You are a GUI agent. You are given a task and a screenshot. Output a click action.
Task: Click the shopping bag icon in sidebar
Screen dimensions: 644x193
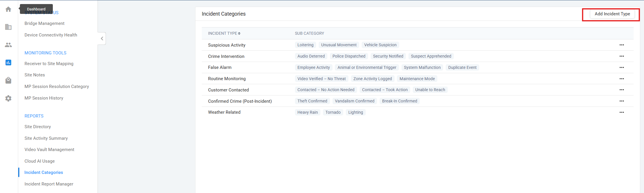[8, 80]
